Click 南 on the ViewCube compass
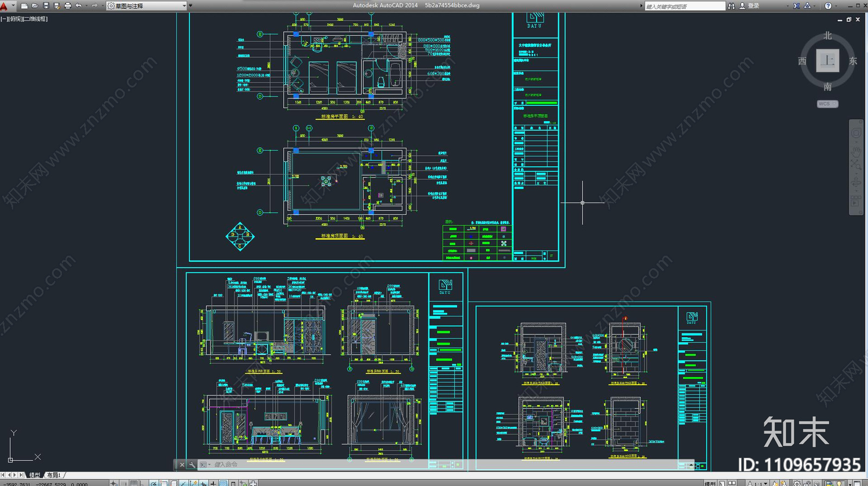 coord(827,86)
